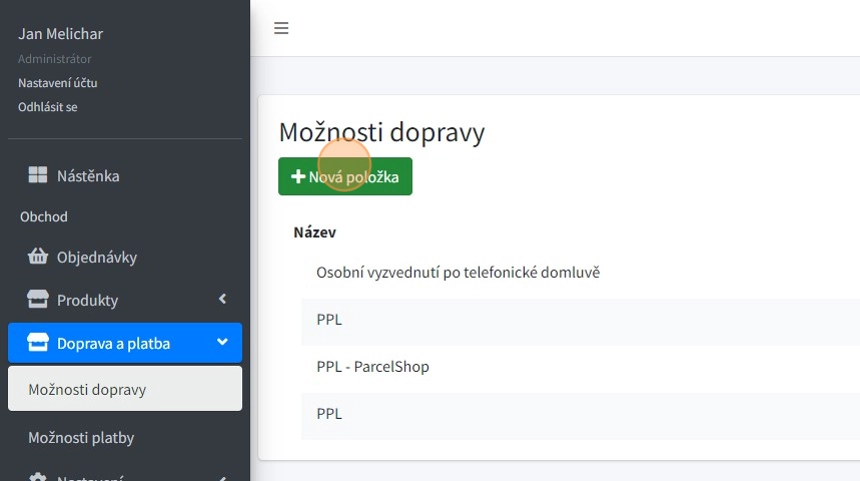
Task: Click the gear icon for Nastavení
Action: click(38, 478)
